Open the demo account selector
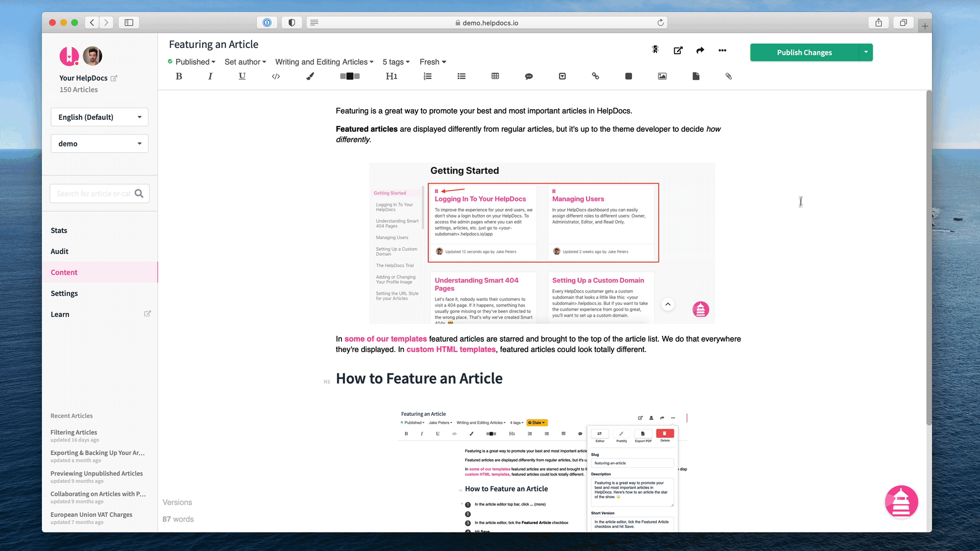The width and height of the screenshot is (980, 551). (x=100, y=143)
